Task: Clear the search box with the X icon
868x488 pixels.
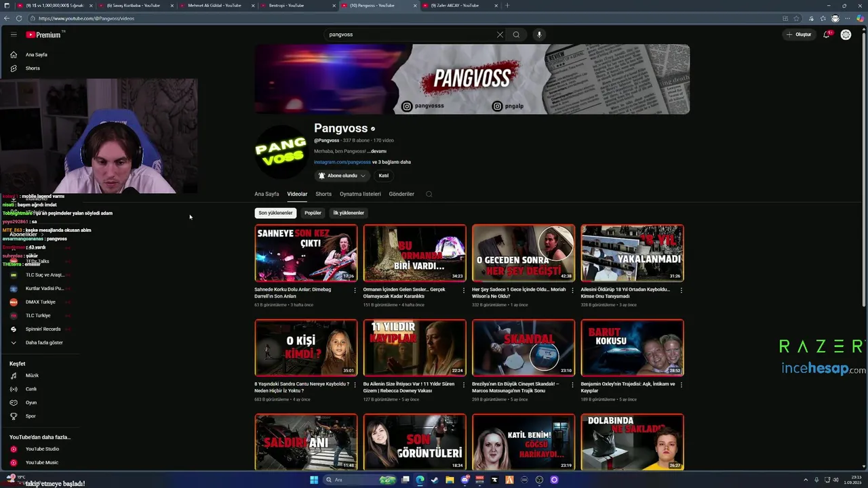Action: pyautogui.click(x=500, y=35)
